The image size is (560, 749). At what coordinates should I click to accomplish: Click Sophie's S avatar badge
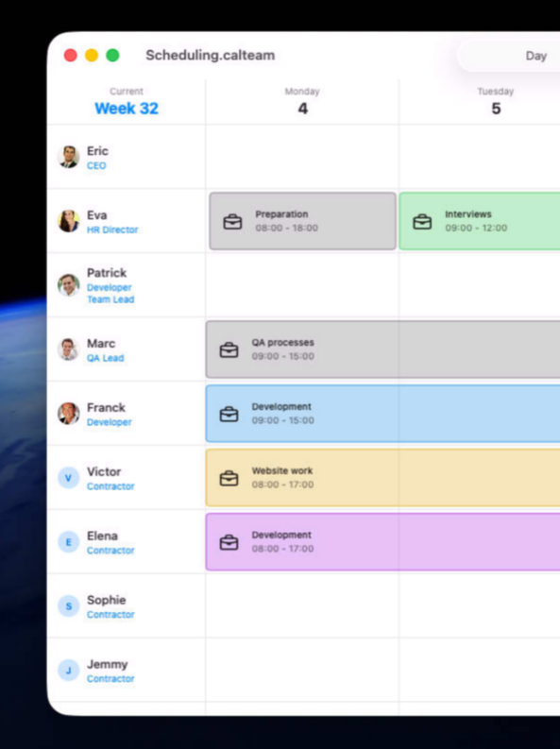pyautogui.click(x=68, y=605)
